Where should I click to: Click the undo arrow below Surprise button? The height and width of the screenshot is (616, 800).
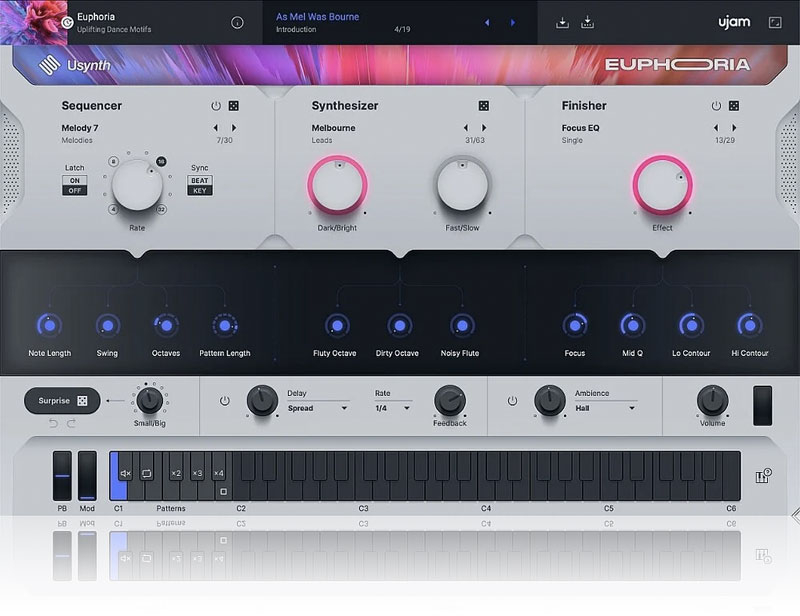(x=53, y=424)
